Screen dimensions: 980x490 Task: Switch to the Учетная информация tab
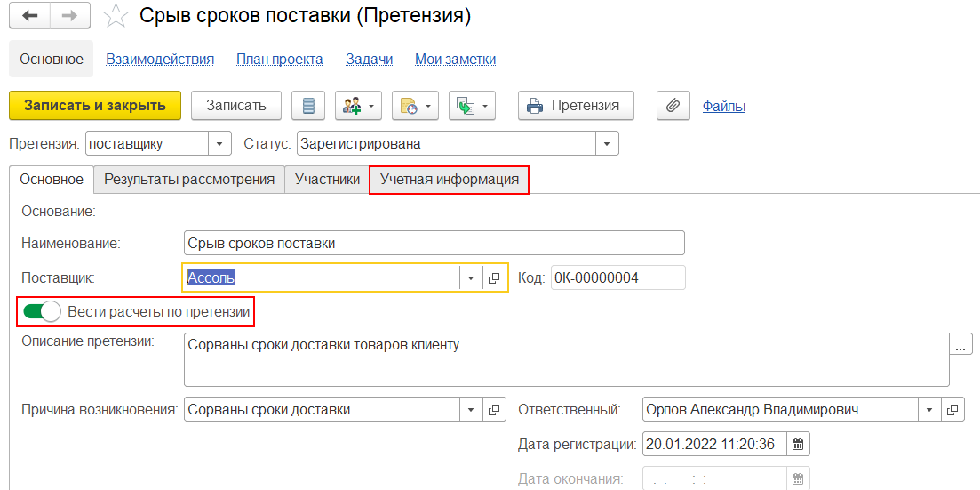click(449, 179)
